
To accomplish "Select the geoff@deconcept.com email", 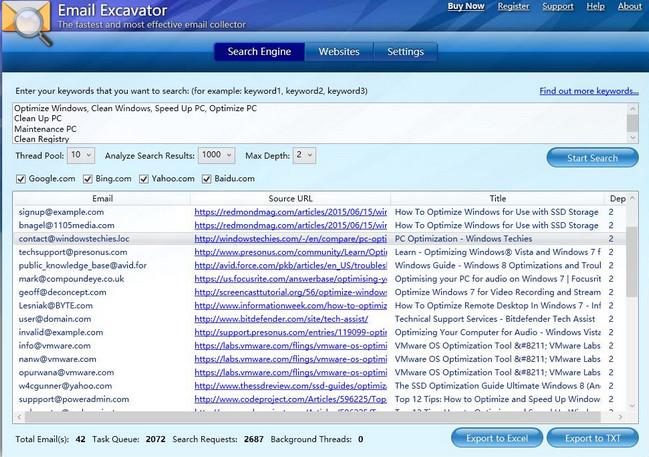I will tap(62, 292).
